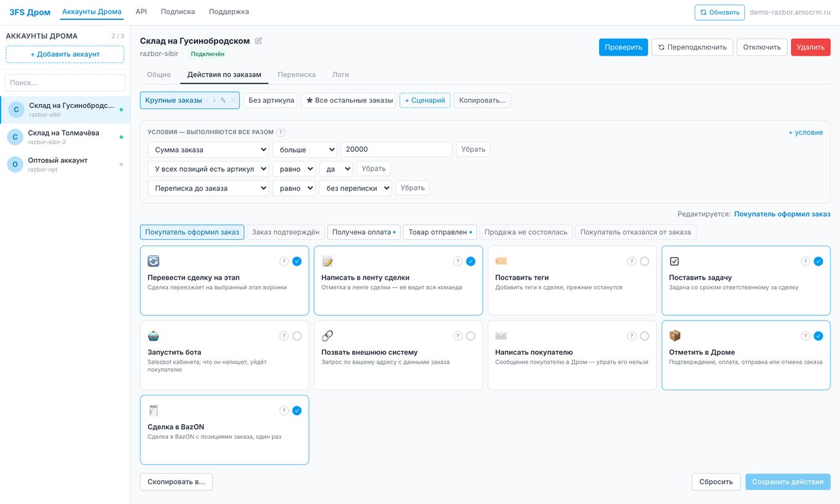The width and height of the screenshot is (840, 504).
Task: Switch to the Общие tab
Action: pos(159,75)
